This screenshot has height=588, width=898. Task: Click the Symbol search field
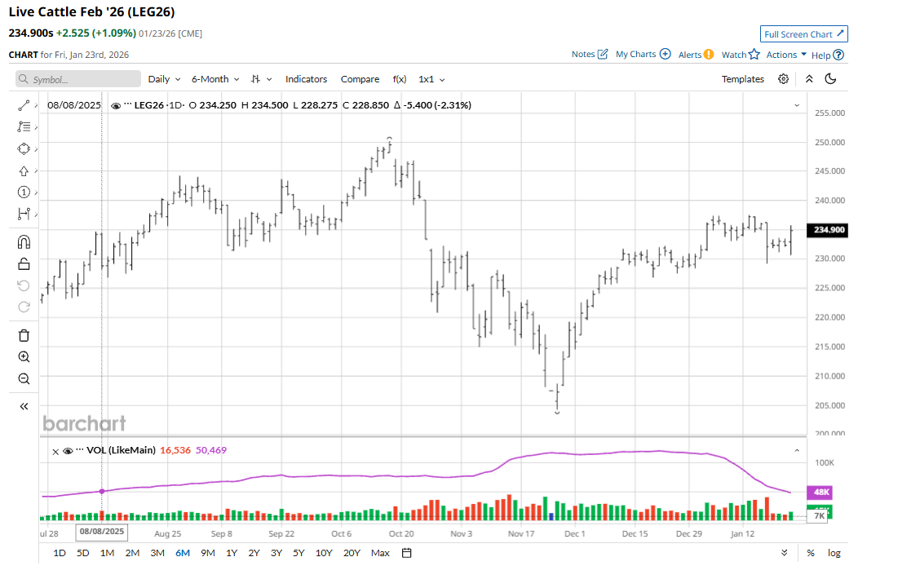coord(78,79)
